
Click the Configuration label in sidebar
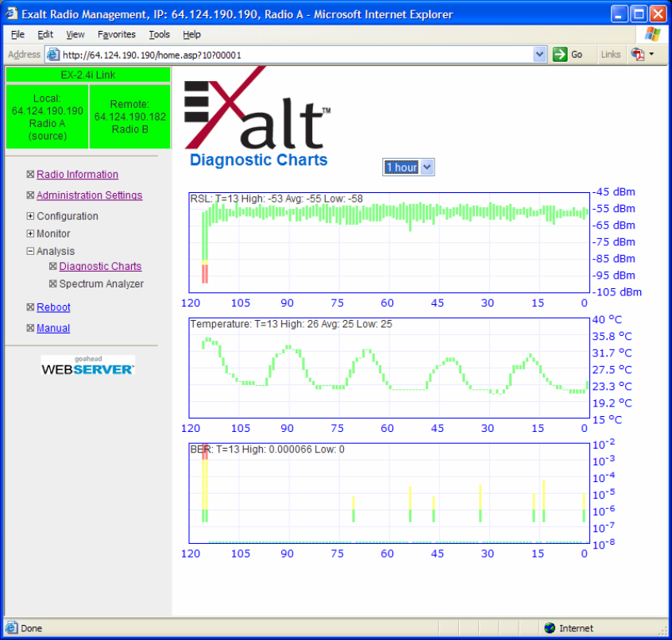coord(68,216)
